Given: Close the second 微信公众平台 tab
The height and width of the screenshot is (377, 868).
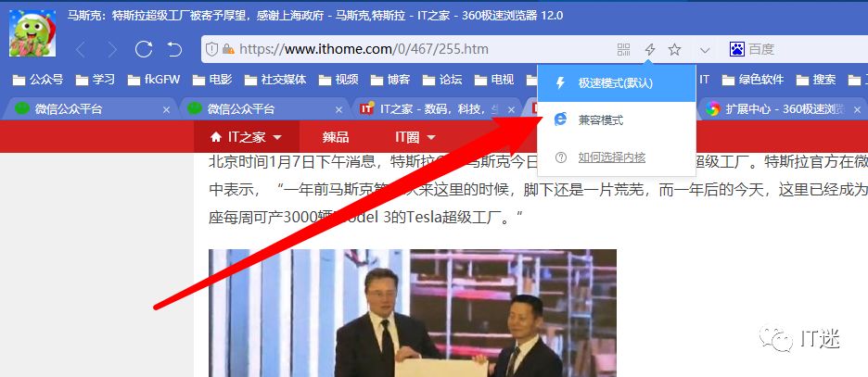Looking at the screenshot, I should 338,109.
